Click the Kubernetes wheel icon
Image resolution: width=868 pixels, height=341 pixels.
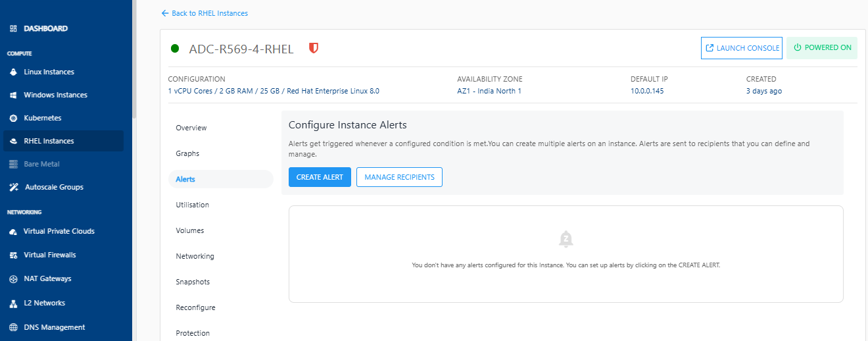(x=13, y=118)
